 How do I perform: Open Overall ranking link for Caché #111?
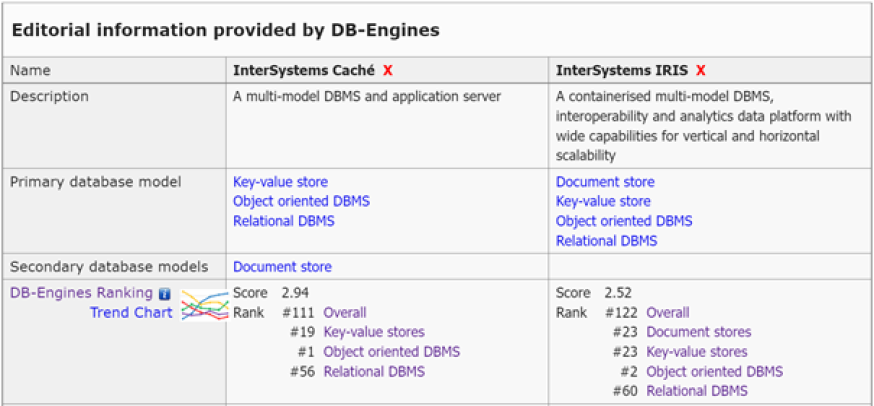(x=345, y=312)
